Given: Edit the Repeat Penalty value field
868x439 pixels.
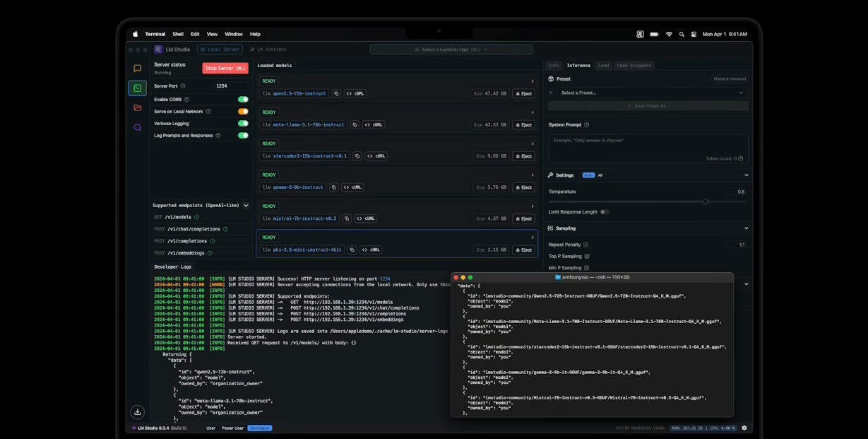Looking at the screenshot, I should coord(737,245).
